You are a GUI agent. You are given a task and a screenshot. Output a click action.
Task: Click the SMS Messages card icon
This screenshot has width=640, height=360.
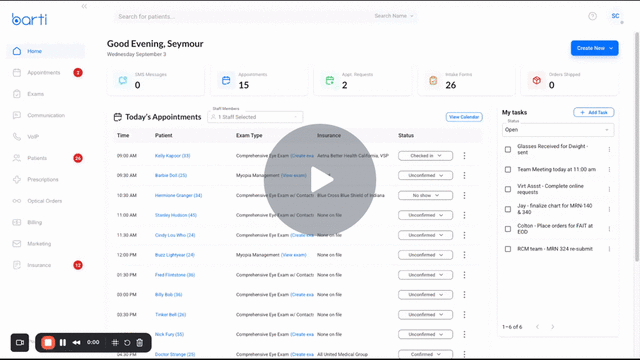[x=123, y=80]
